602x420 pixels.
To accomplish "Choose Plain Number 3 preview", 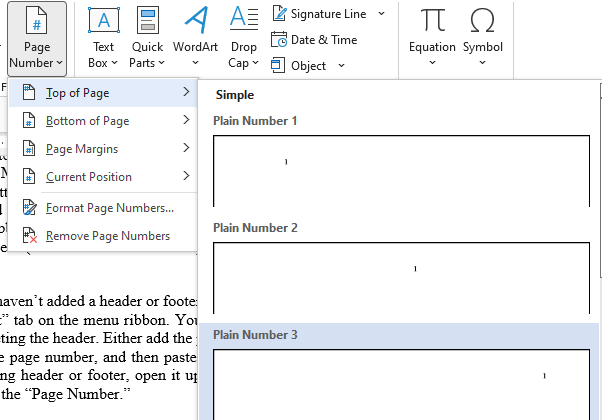I will click(400, 383).
